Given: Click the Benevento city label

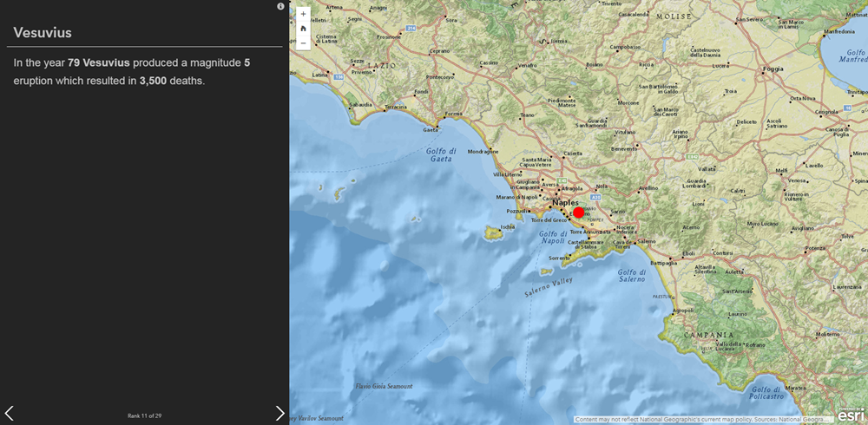Looking at the screenshot, I should [622, 149].
